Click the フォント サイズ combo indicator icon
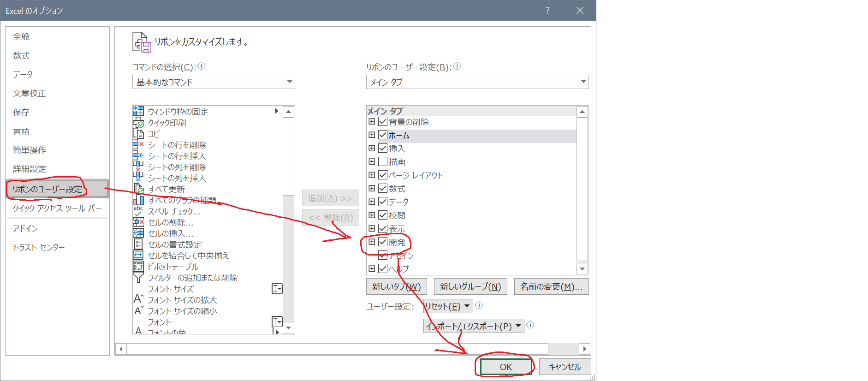 (277, 289)
